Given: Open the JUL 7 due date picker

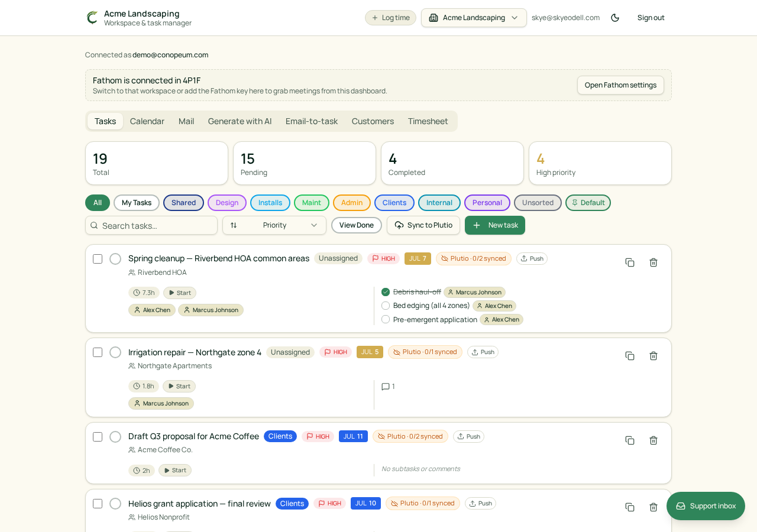Looking at the screenshot, I should (418, 258).
